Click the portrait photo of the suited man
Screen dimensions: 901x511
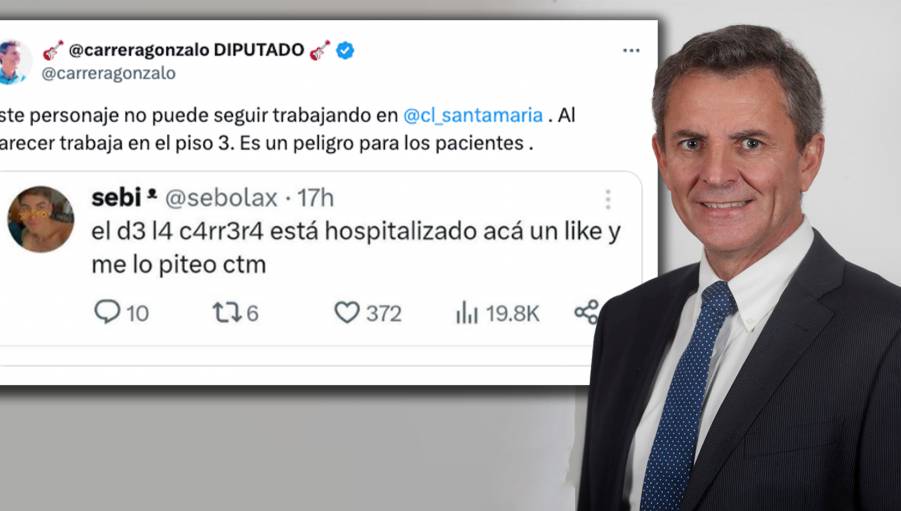[x=741, y=270]
